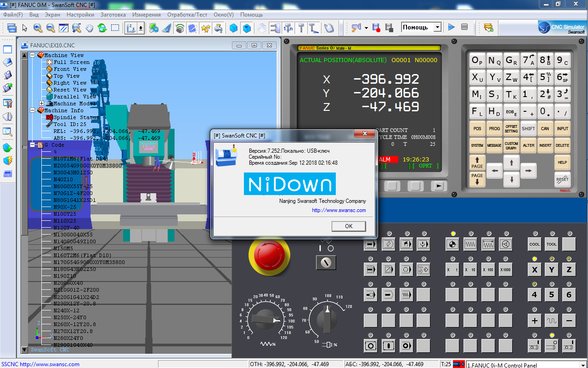This screenshot has width=588, height=368.
Task: Open the Вид menu
Action: coord(34,15)
